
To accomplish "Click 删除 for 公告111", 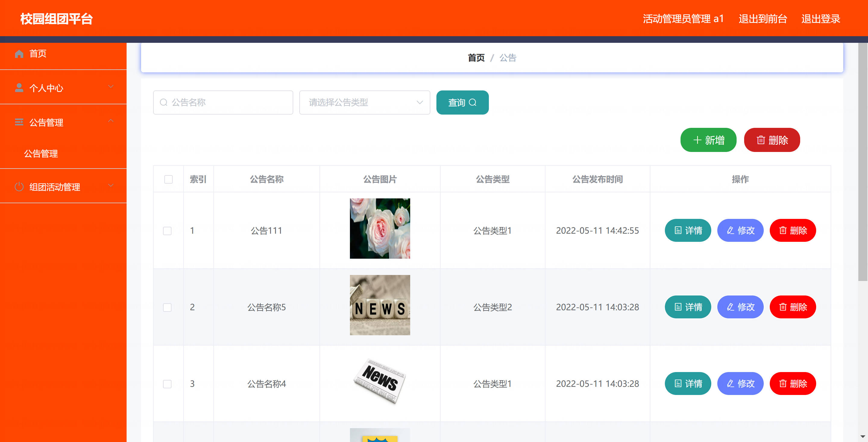I will (793, 231).
